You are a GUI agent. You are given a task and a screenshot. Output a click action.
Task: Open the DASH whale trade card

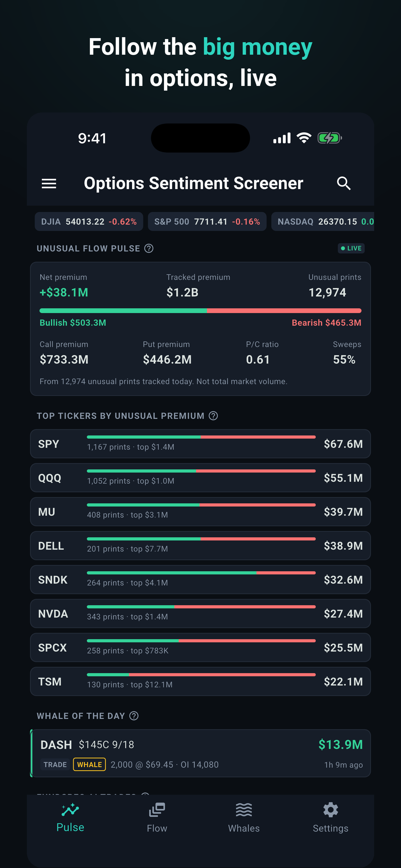200,753
